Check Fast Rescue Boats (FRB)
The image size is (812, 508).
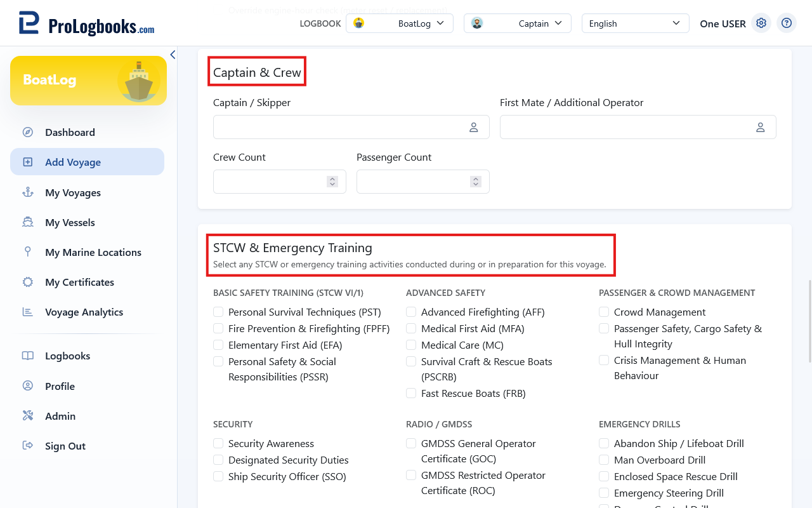(411, 393)
